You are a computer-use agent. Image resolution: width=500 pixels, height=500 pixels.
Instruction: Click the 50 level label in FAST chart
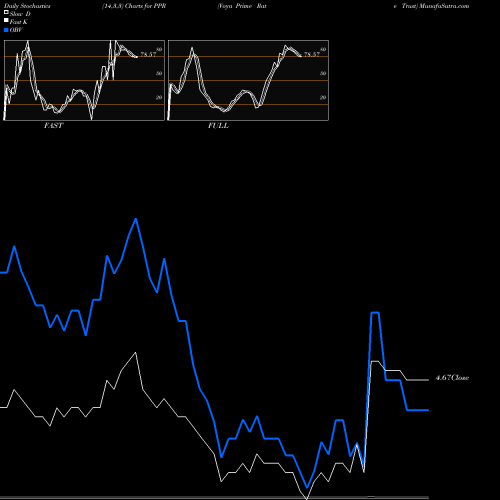159,73
